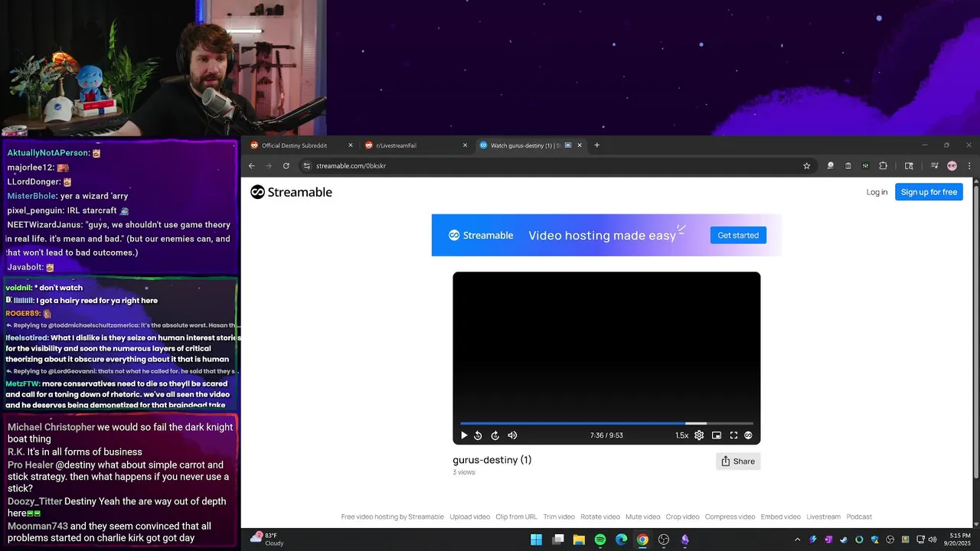Focus the streamable.com address bar
The image size is (980, 551).
point(555,165)
